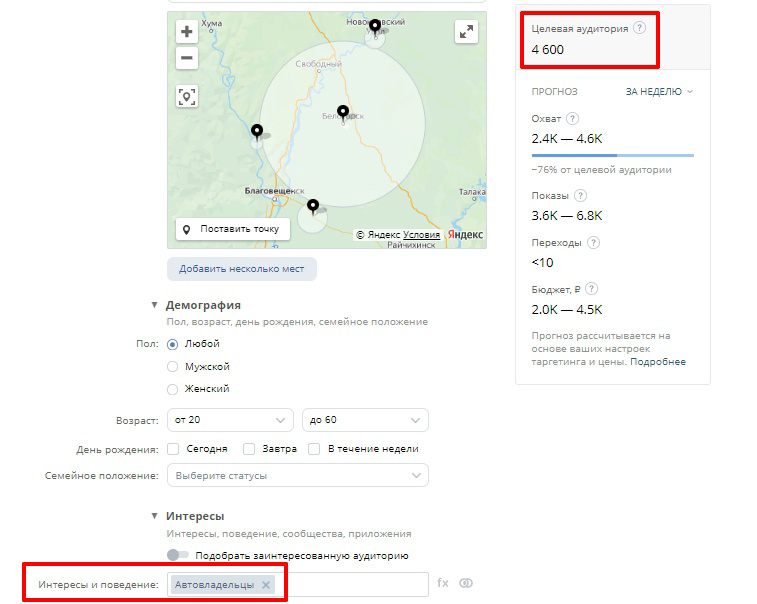Viewport: 757px width, 604px height.
Task: Remove the Автовладельцы interest tag
Action: tap(266, 585)
